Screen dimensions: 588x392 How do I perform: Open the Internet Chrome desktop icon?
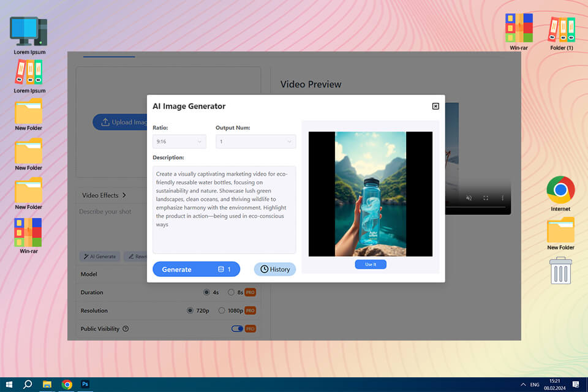(x=560, y=194)
